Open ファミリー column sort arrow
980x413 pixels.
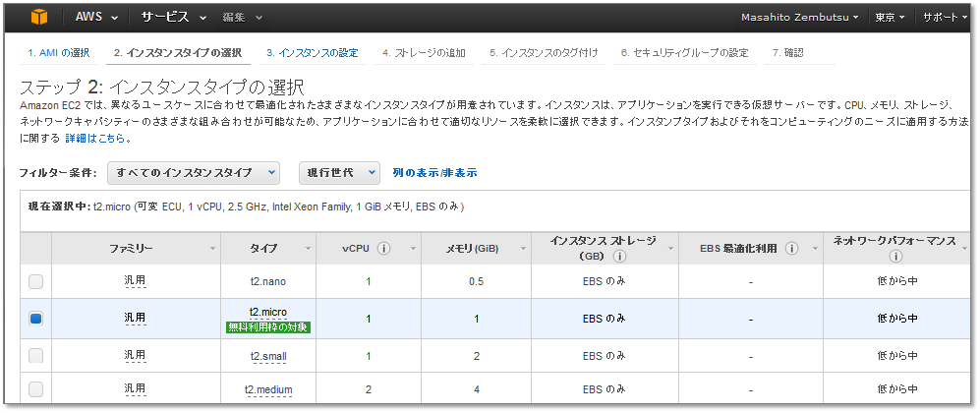(212, 250)
